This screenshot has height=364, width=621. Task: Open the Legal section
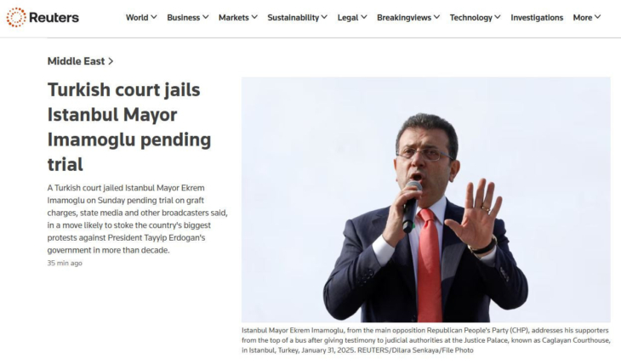pyautogui.click(x=348, y=17)
